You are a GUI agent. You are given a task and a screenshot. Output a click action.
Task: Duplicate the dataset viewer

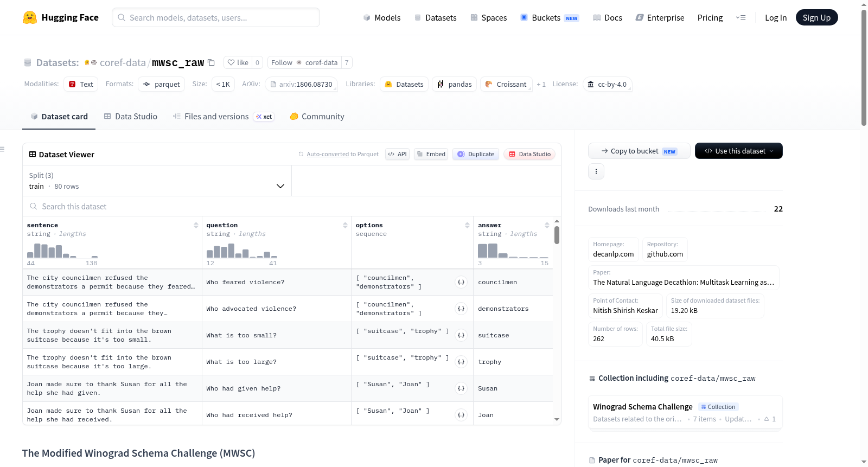pos(475,154)
